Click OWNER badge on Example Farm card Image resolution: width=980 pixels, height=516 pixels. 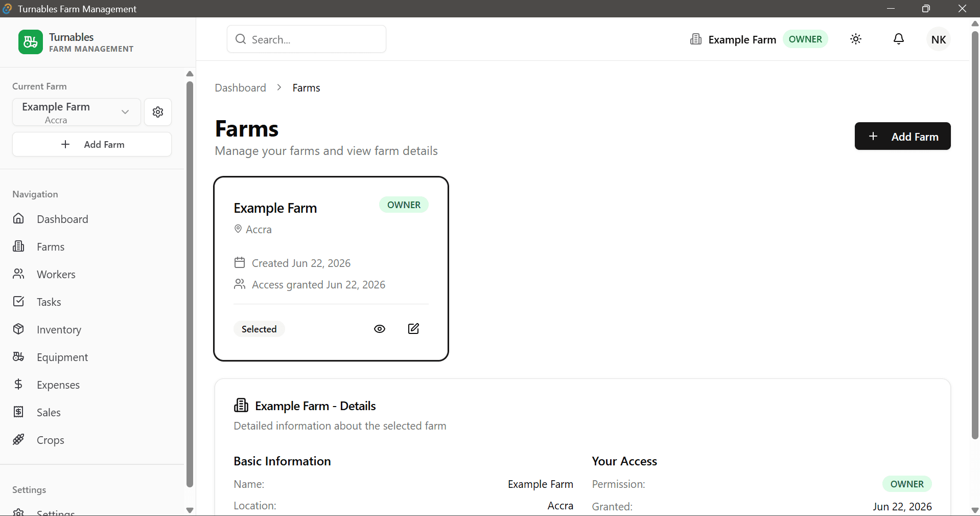pyautogui.click(x=404, y=205)
